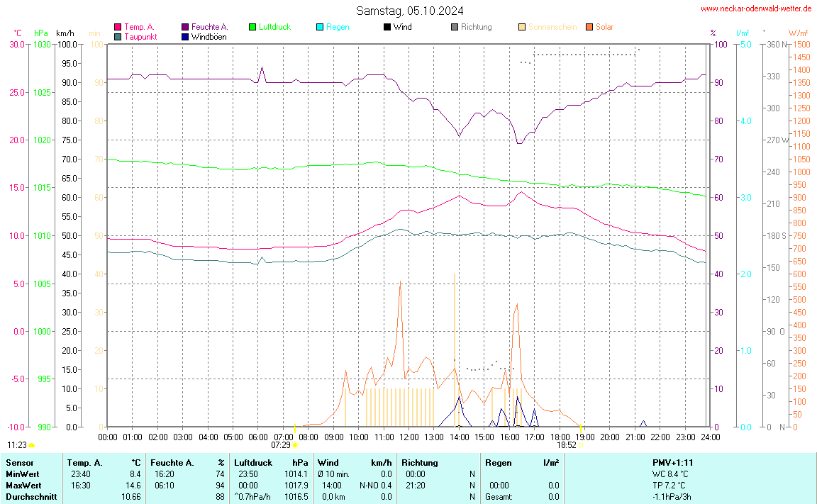Click the MaxWert row label
The height and width of the screenshot is (504, 817).
click(x=21, y=486)
